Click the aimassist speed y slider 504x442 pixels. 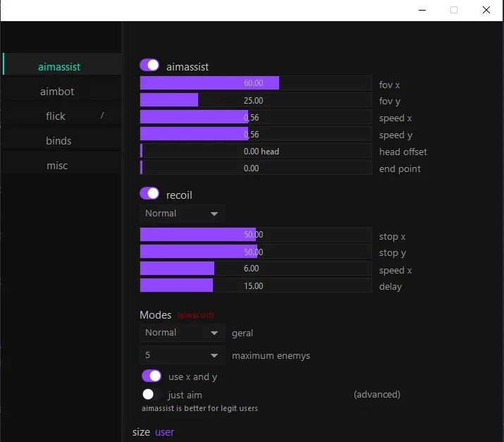256,134
